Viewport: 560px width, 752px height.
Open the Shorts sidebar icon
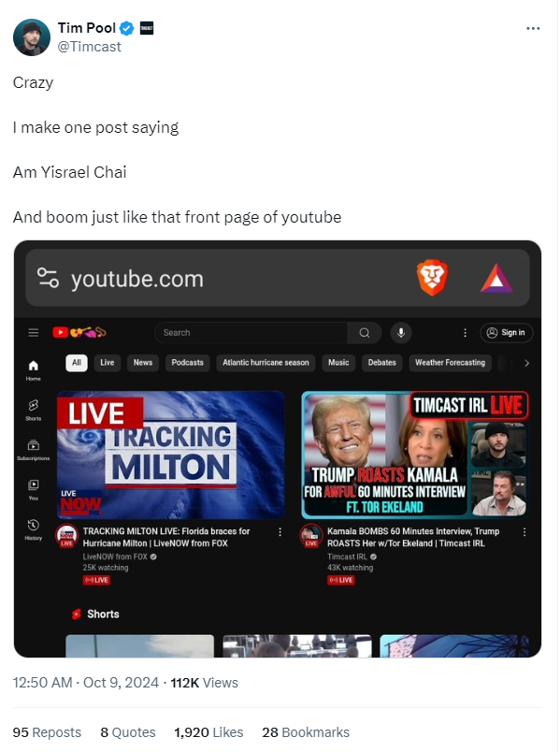[33, 410]
